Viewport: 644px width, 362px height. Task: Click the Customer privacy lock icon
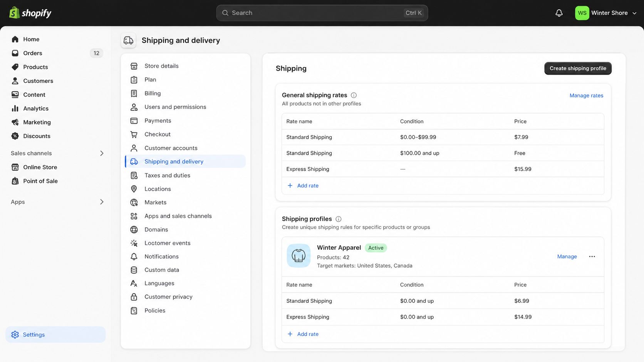(134, 297)
